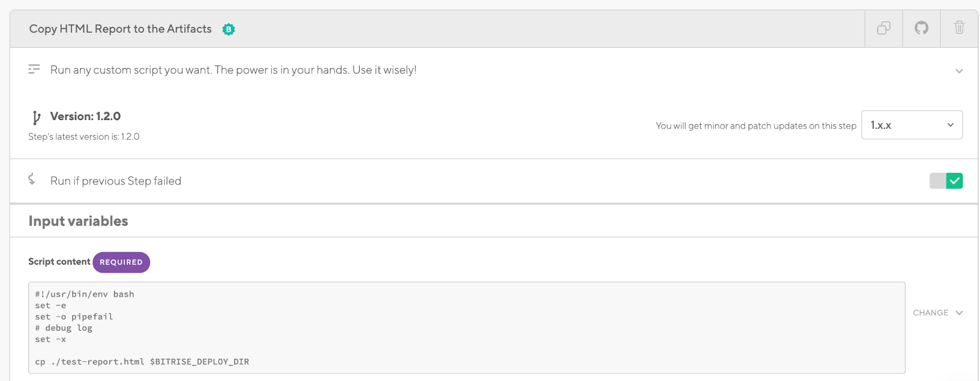Toggle Run if previous Step failed switch
The height and width of the screenshot is (381, 980).
(946, 181)
